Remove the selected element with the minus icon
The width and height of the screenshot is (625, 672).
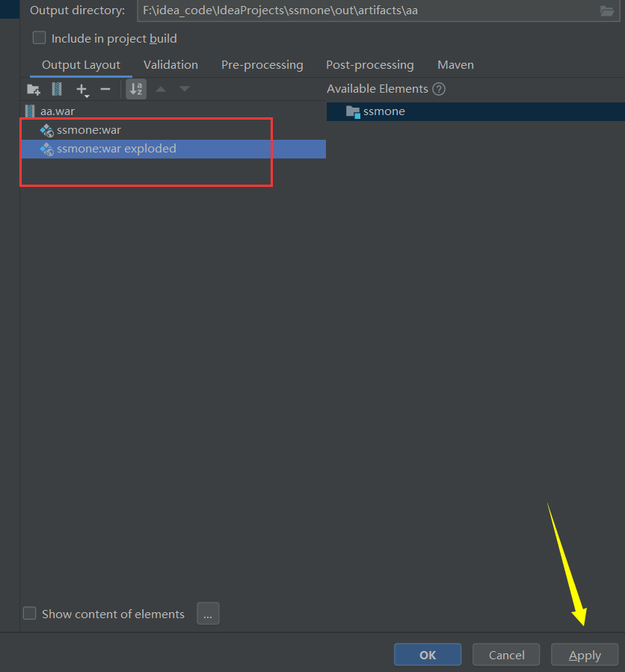105,89
